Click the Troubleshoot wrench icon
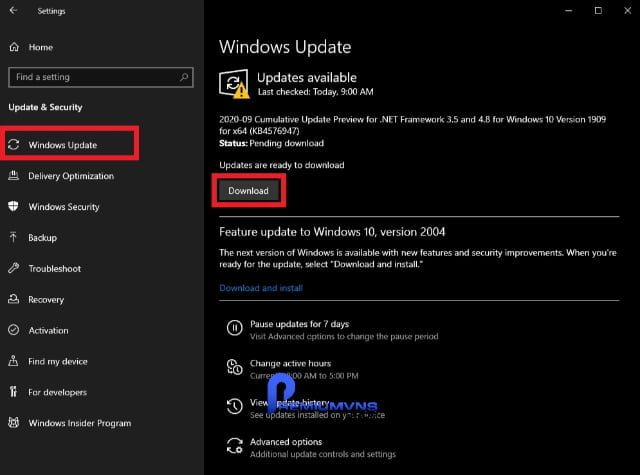Screen dimensions: 640x475 [x=13, y=268]
